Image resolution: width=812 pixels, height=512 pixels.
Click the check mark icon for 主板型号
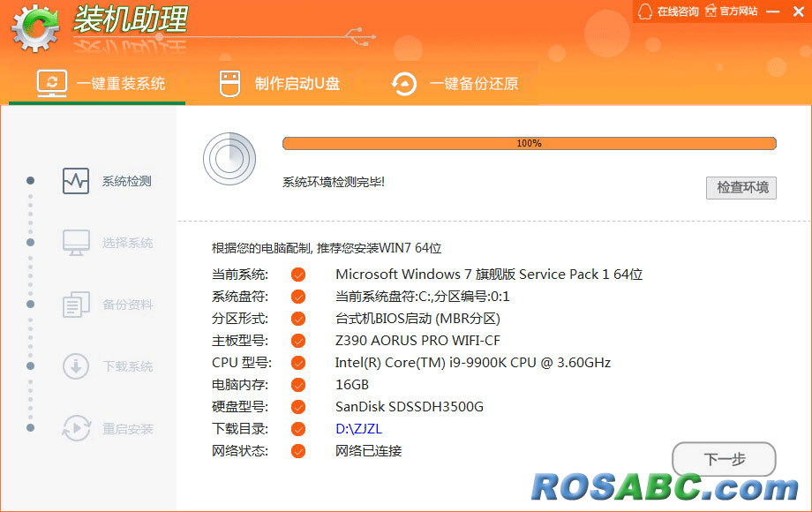(x=298, y=341)
